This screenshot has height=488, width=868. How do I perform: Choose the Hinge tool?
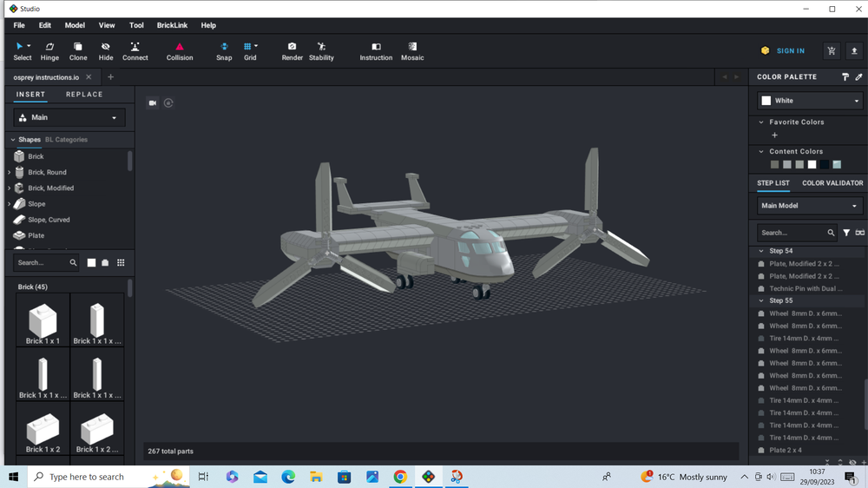click(49, 51)
